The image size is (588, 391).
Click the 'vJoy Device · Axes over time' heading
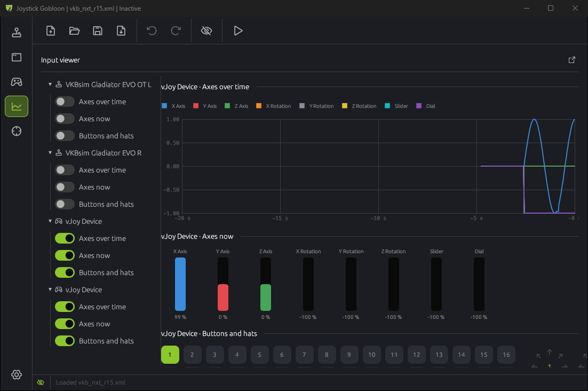coord(205,87)
